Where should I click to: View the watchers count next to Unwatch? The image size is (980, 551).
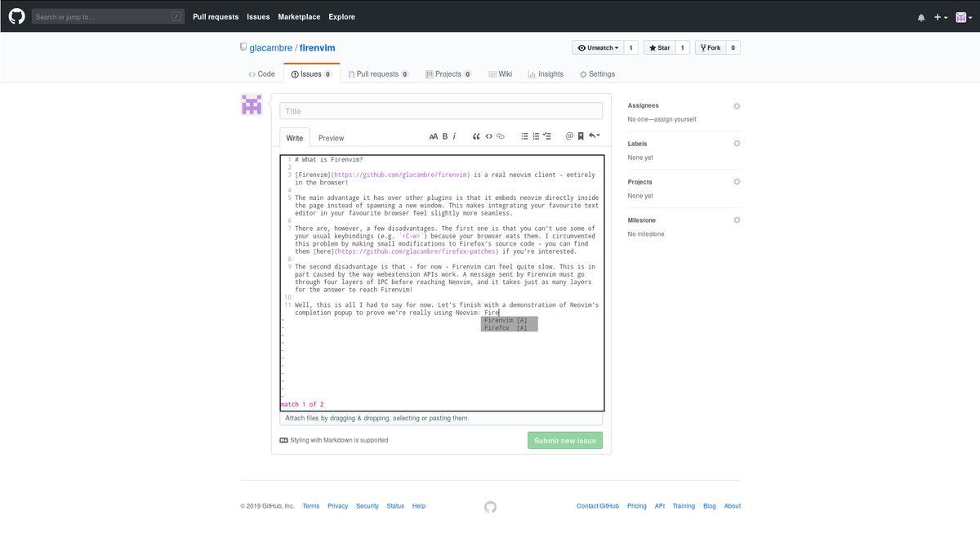click(630, 48)
